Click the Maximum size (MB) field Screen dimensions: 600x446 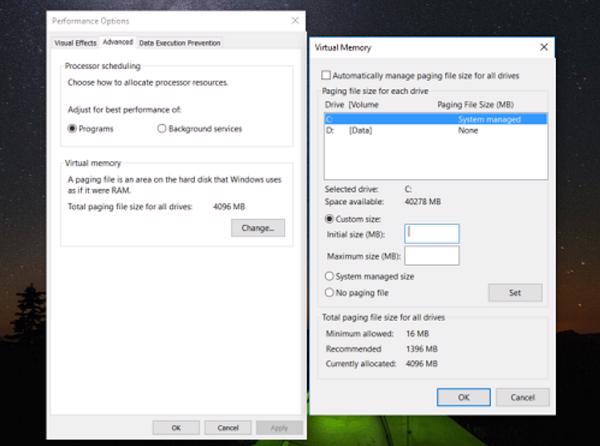click(x=431, y=255)
